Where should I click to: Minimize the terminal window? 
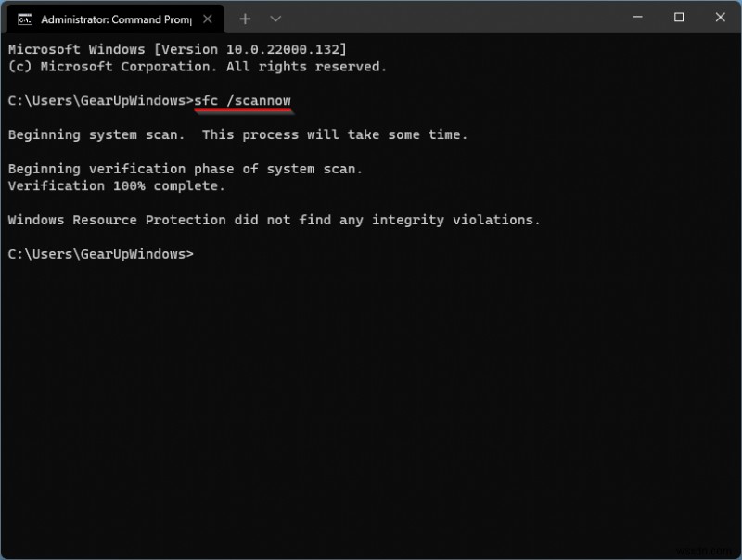[637, 17]
